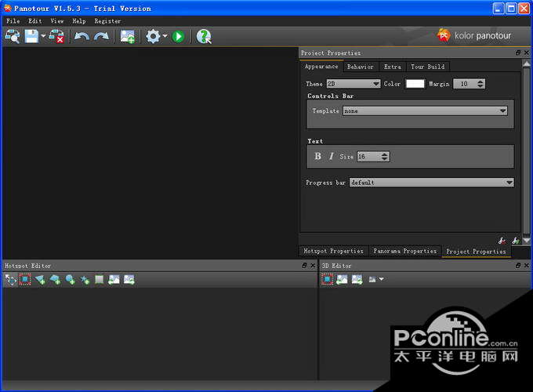The width and height of the screenshot is (533, 392).
Task: Open the Theme dropdown
Action: pyautogui.click(x=354, y=84)
